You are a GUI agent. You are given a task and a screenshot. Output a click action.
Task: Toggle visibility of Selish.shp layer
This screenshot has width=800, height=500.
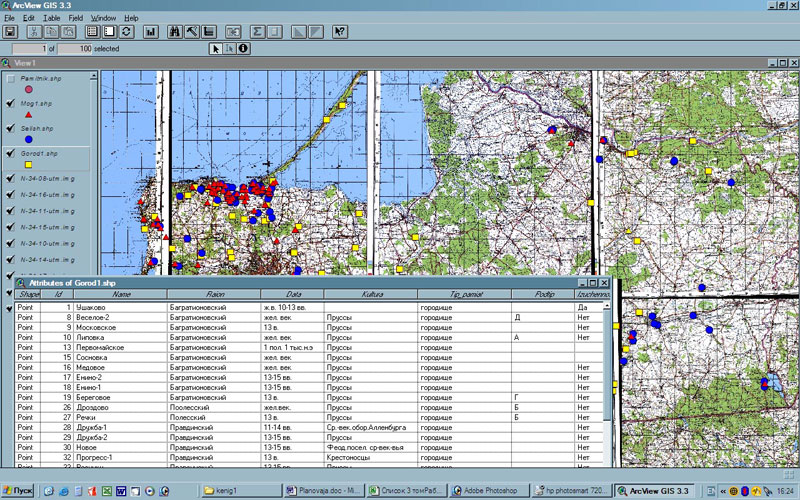pyautogui.click(x=10, y=129)
